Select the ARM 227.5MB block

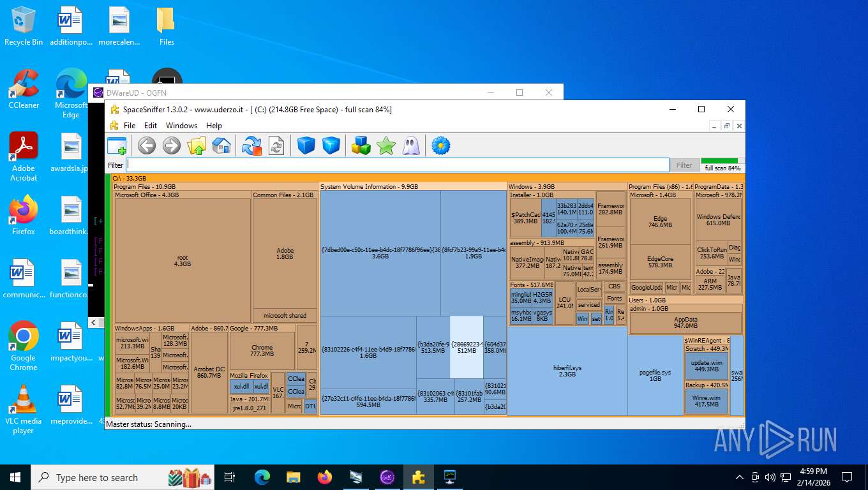(x=710, y=285)
